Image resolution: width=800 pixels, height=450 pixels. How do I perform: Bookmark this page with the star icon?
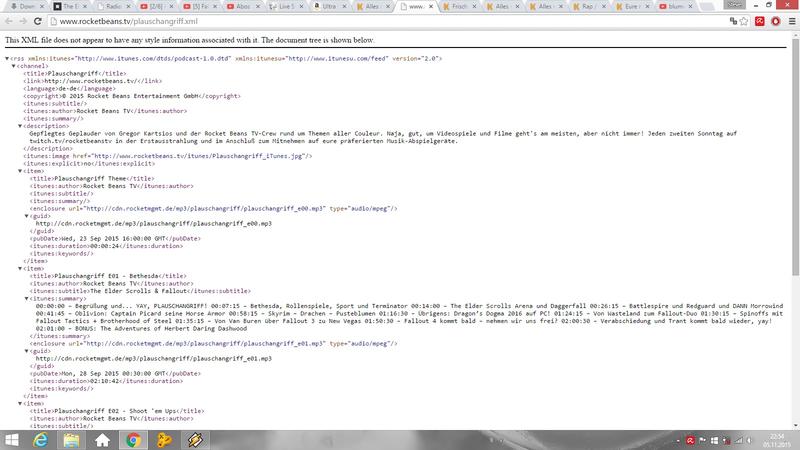click(x=744, y=21)
